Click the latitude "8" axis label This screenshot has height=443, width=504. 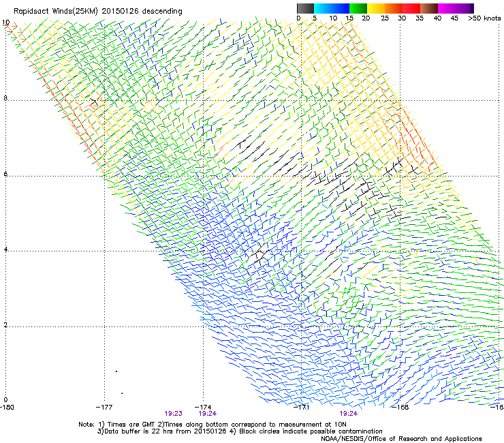coord(5,98)
